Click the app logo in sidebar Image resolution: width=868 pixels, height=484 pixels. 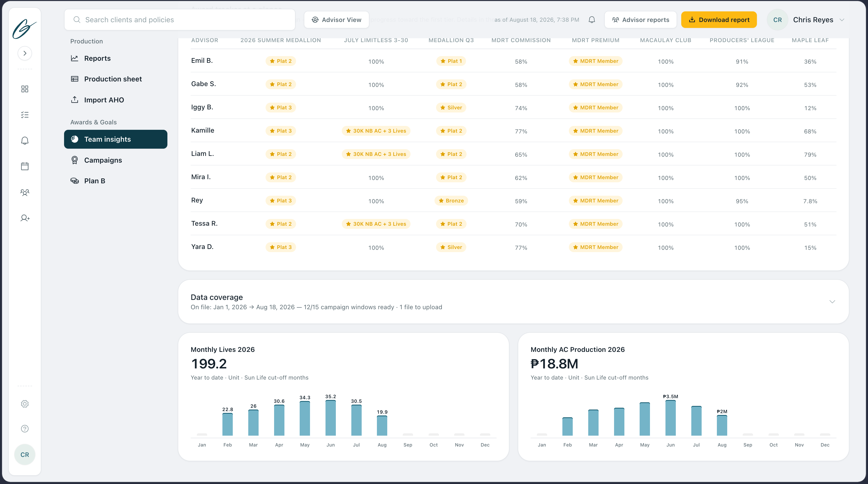click(x=25, y=29)
